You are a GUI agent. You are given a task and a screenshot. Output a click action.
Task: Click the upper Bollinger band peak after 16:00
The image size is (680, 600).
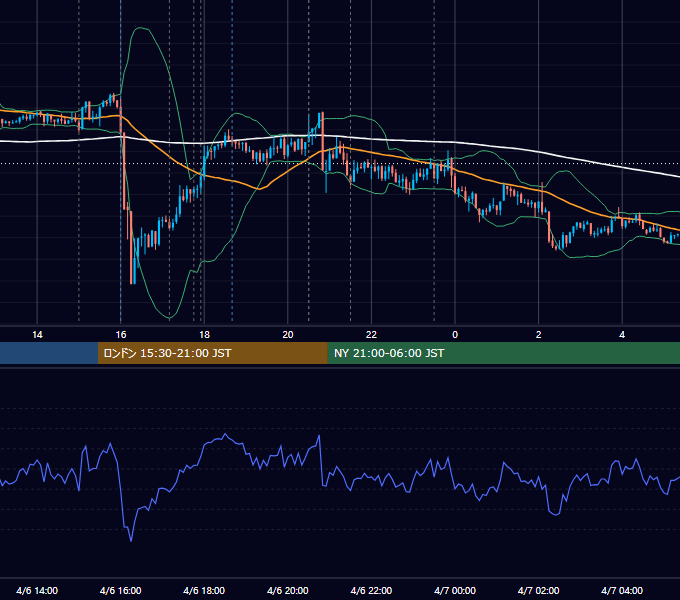point(141,28)
